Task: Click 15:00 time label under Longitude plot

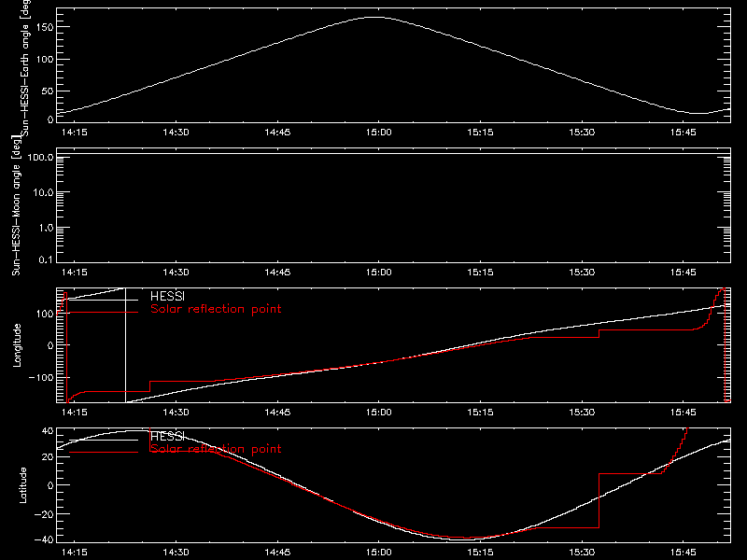Action: click(379, 413)
